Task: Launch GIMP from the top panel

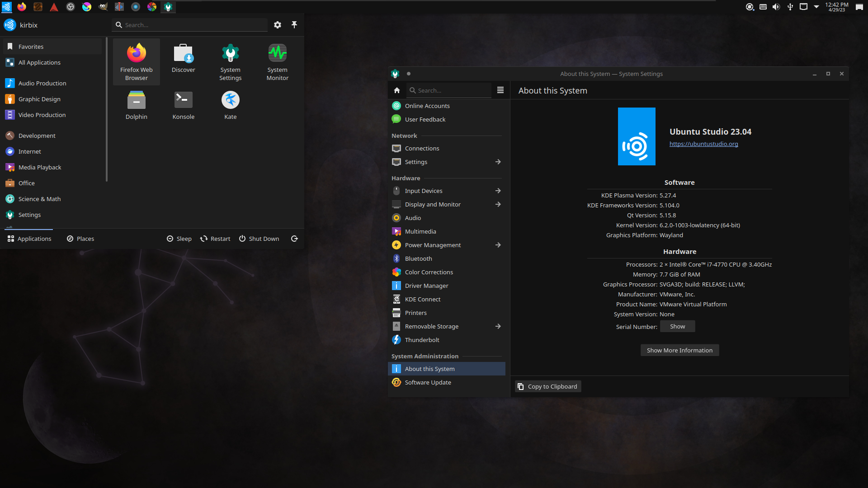Action: point(103,7)
